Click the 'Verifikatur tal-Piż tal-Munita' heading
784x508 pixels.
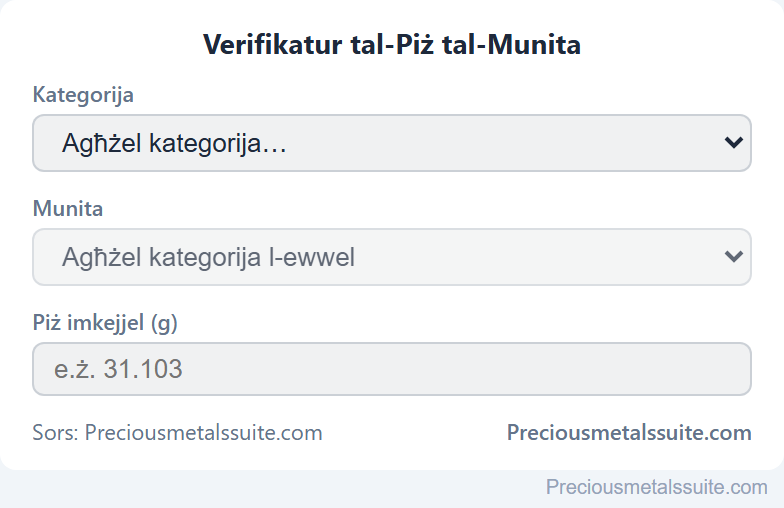pos(392,44)
